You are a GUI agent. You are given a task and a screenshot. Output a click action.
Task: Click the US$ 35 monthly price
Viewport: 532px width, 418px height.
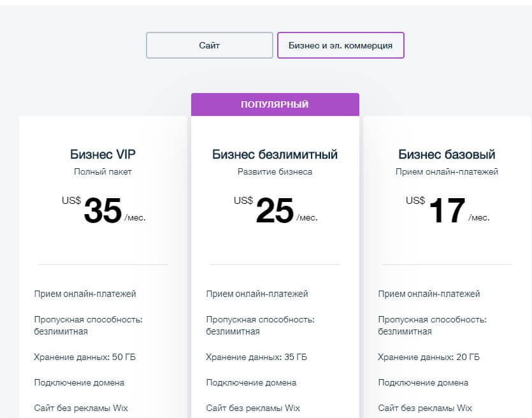click(103, 210)
